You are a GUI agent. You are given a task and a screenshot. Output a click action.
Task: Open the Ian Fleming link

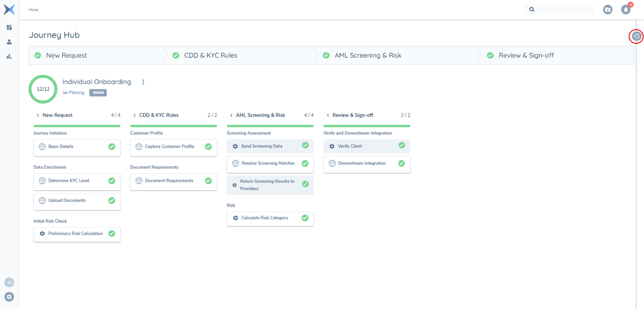coord(73,93)
